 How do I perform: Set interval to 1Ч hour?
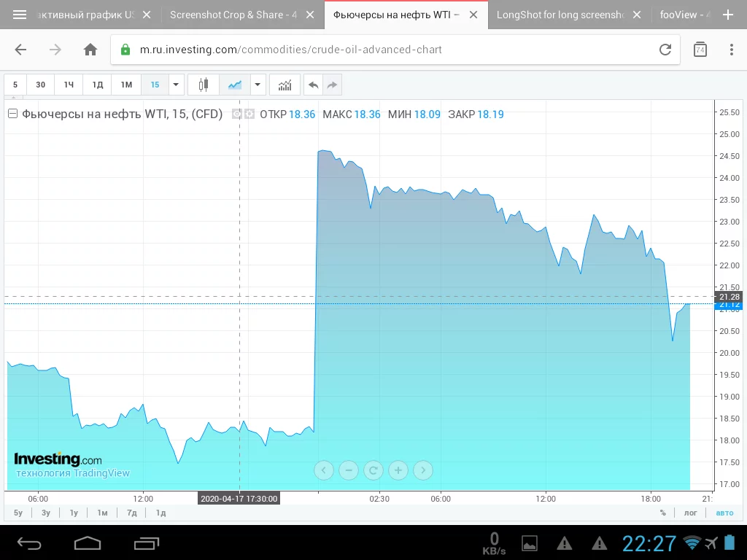tap(69, 85)
